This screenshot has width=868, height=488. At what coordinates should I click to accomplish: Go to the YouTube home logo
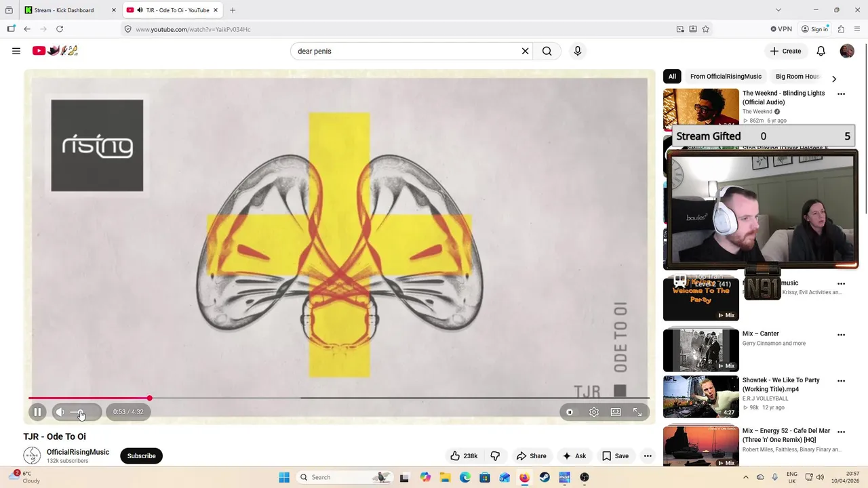(55, 51)
